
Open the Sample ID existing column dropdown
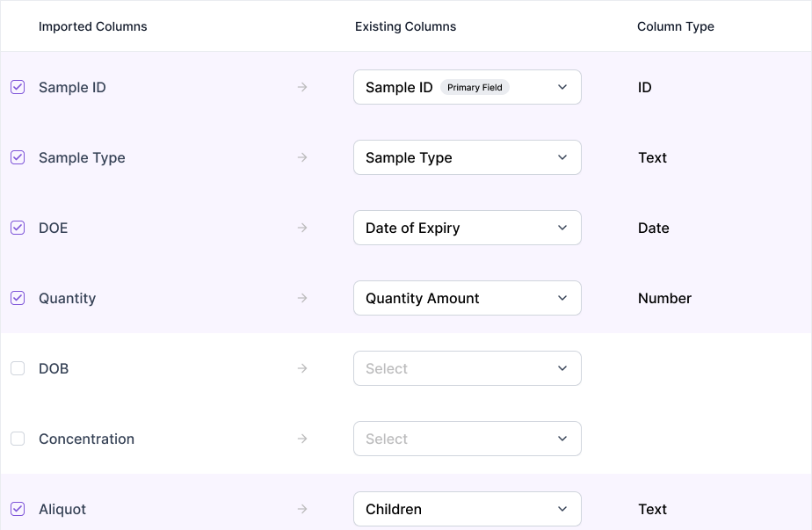468,87
